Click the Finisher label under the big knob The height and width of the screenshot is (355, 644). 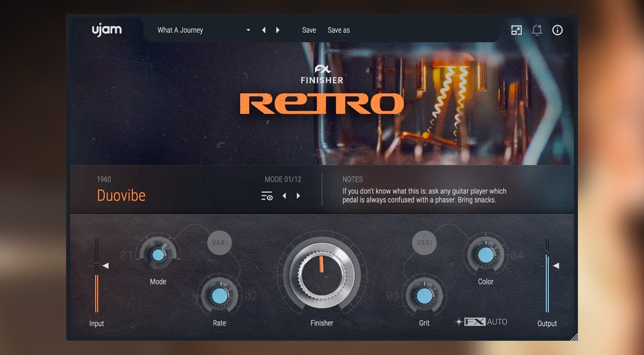pyautogui.click(x=322, y=323)
